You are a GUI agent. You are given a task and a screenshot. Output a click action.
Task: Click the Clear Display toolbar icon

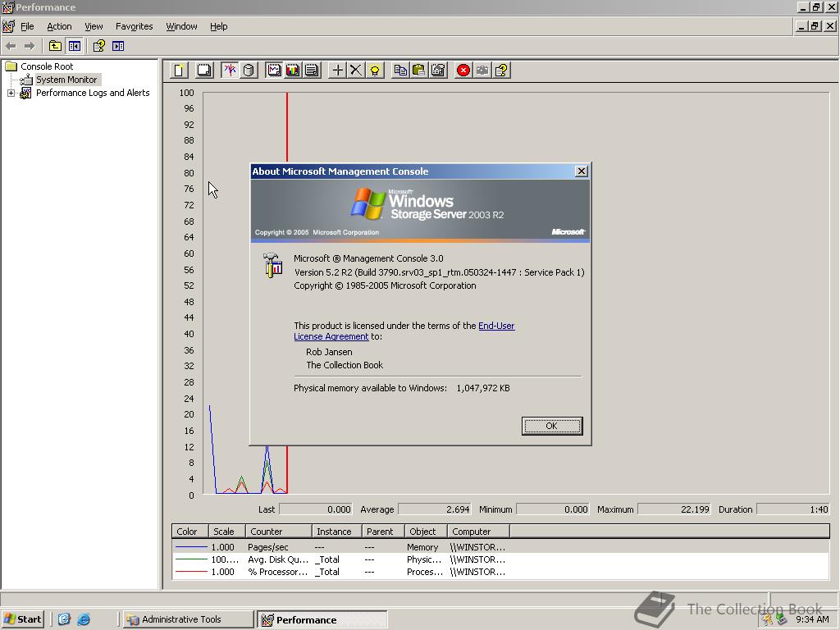click(204, 71)
